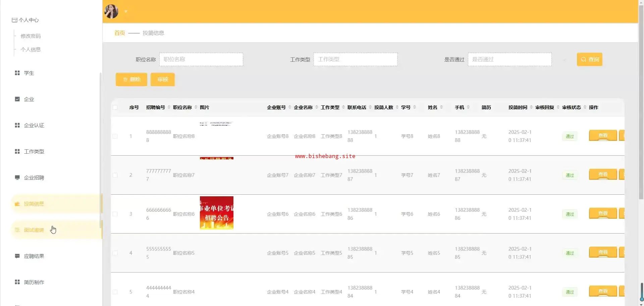
Task: Click the 企业认证 sidebar grid icon
Action: (x=17, y=125)
